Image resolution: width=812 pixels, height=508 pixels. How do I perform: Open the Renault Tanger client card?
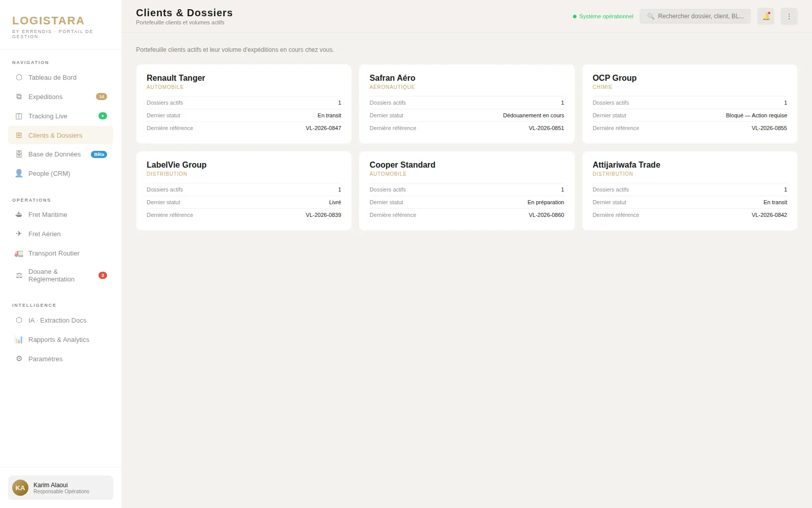point(244,104)
